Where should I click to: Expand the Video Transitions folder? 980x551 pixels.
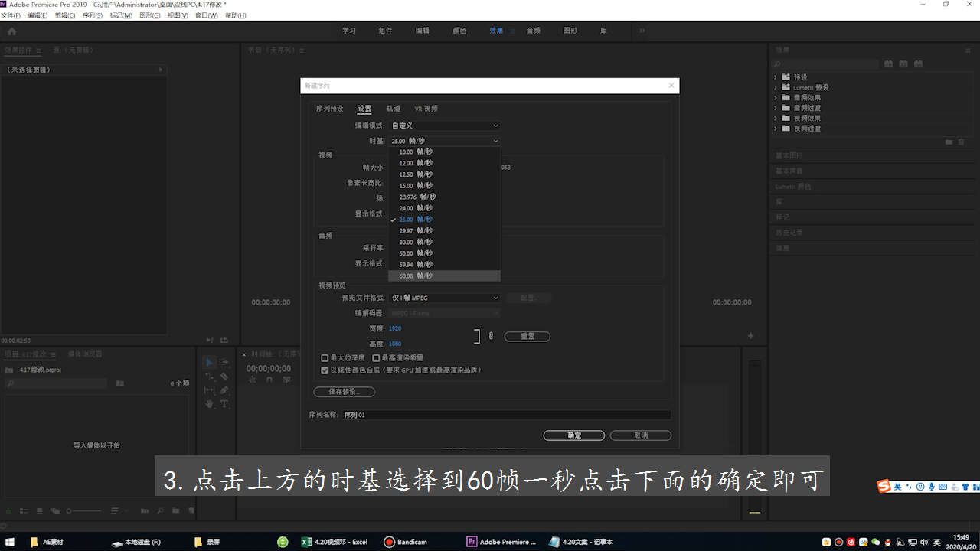[776, 129]
